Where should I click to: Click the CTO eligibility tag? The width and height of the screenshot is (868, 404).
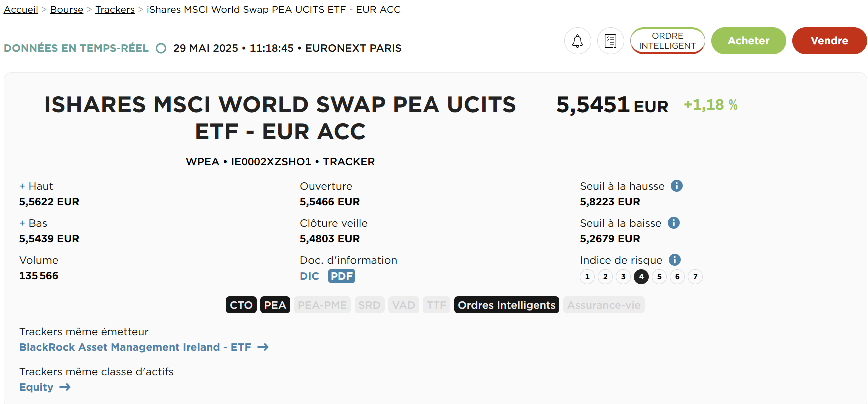tap(241, 305)
